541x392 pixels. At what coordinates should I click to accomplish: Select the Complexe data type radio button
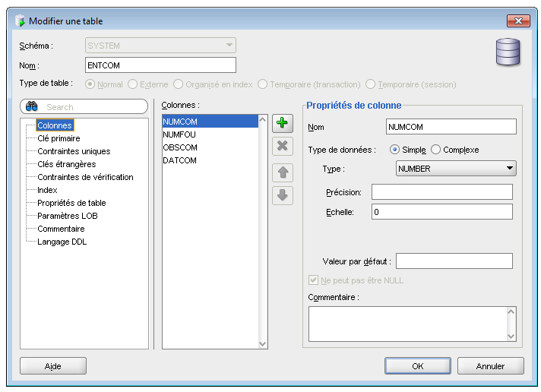coord(436,150)
